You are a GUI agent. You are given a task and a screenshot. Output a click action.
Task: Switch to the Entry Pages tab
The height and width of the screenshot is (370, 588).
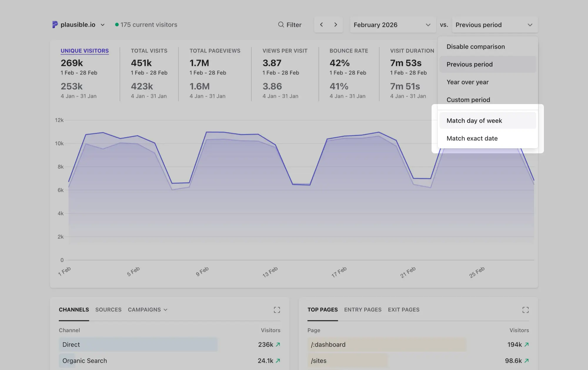(363, 310)
